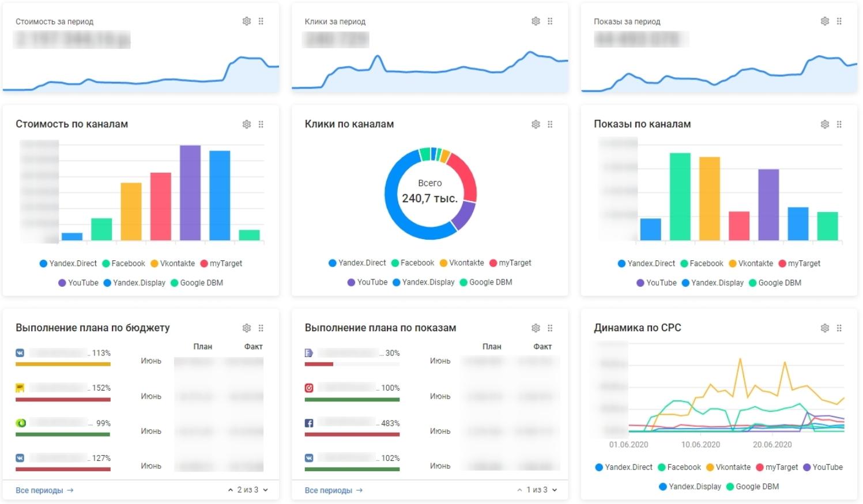
Task: Click drag handle on Клики за период widget
Action: (x=550, y=21)
